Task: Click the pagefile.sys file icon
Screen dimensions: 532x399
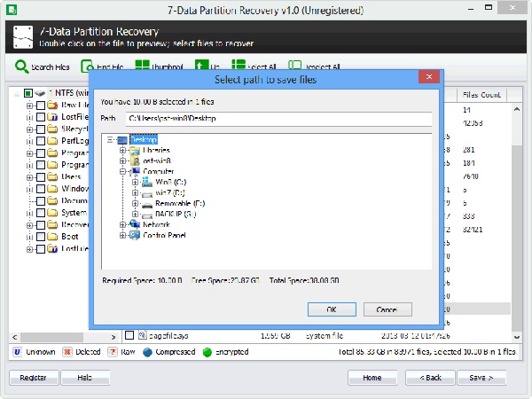Action: (143, 335)
